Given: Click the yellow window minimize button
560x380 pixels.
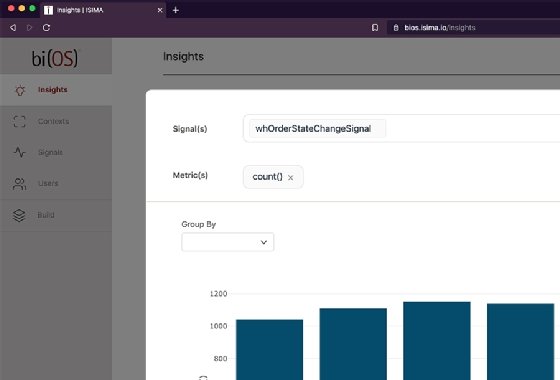Looking at the screenshot, I should pyautogui.click(x=21, y=8).
